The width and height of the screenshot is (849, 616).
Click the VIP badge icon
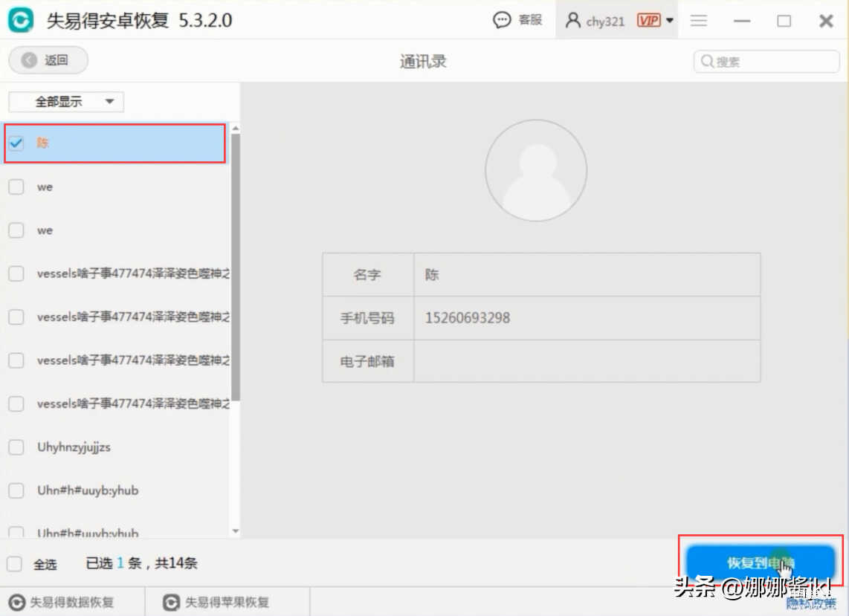(x=648, y=20)
